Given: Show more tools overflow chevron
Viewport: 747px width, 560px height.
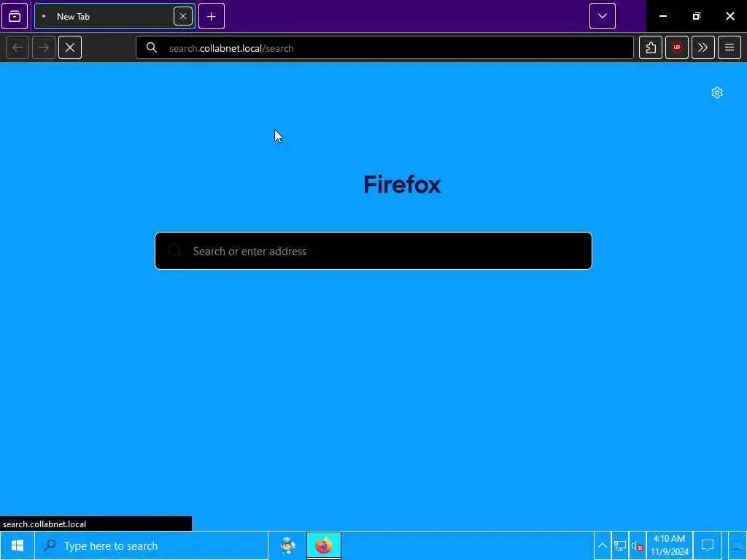Looking at the screenshot, I should click(703, 47).
